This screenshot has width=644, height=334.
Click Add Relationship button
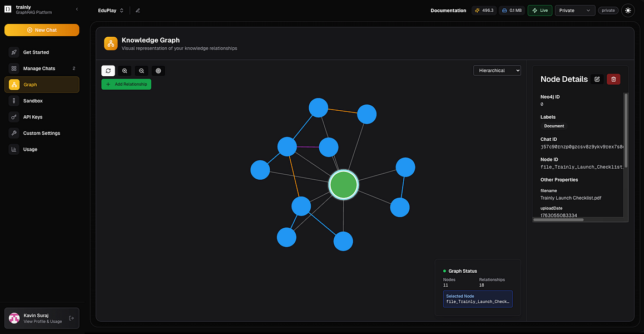(x=126, y=84)
